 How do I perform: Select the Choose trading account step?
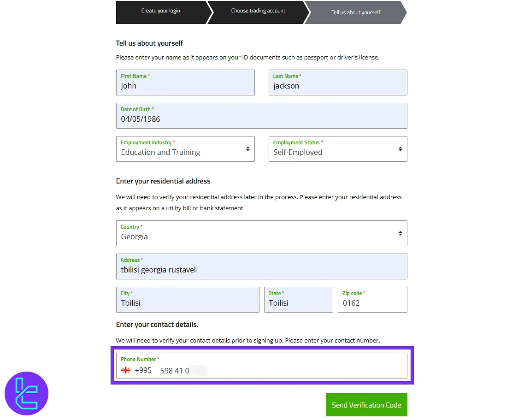click(259, 12)
